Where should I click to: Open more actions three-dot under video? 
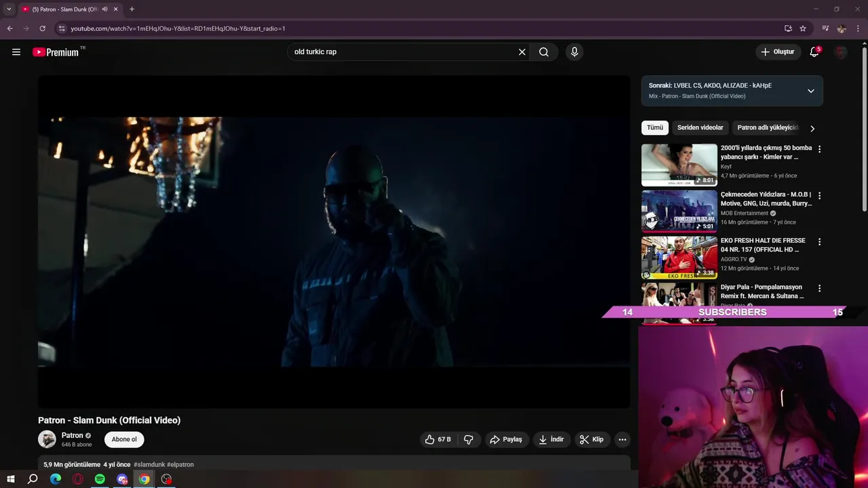pyautogui.click(x=622, y=439)
